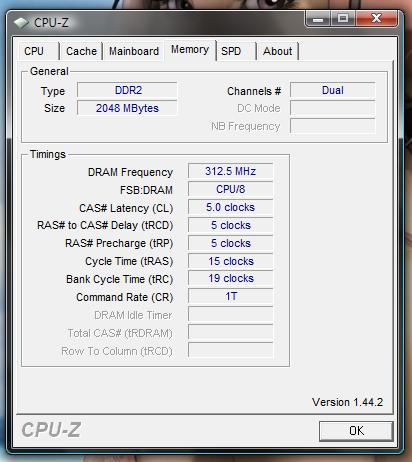Click the empty NB Frequency field
Viewport: 412px width, 462px height.
click(332, 126)
